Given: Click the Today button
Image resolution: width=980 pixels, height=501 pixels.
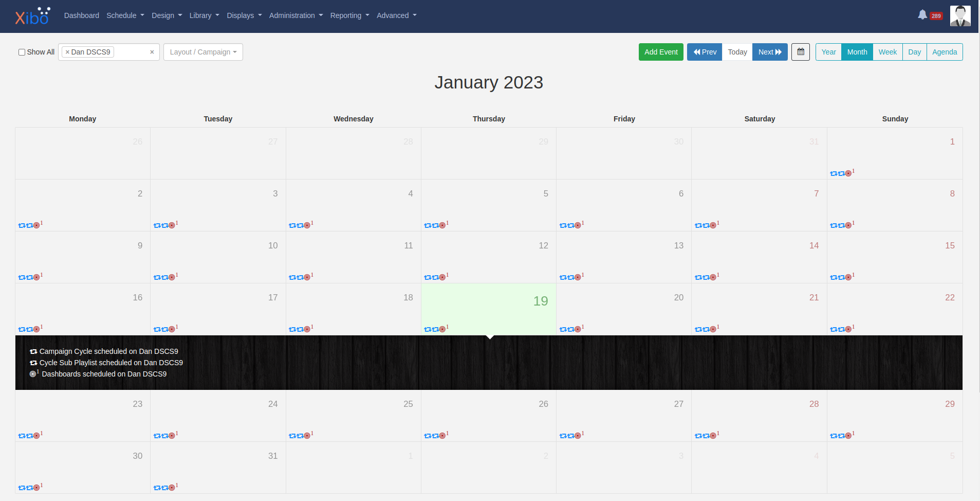Looking at the screenshot, I should tap(737, 51).
